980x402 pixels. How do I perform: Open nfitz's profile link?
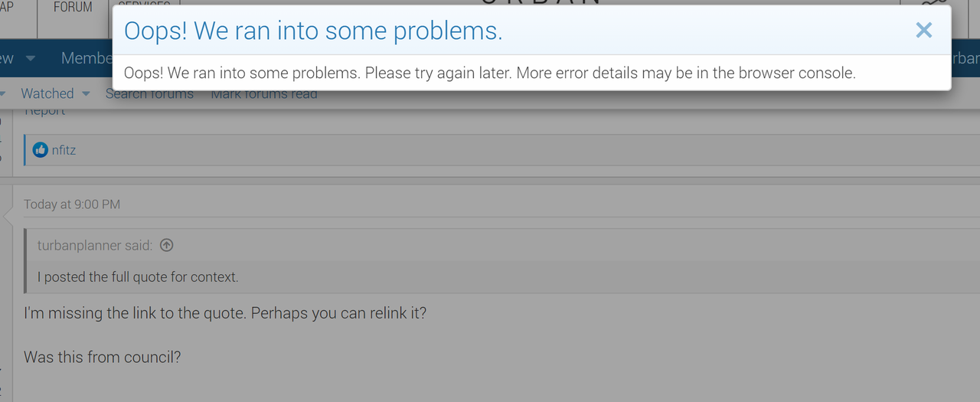[64, 150]
